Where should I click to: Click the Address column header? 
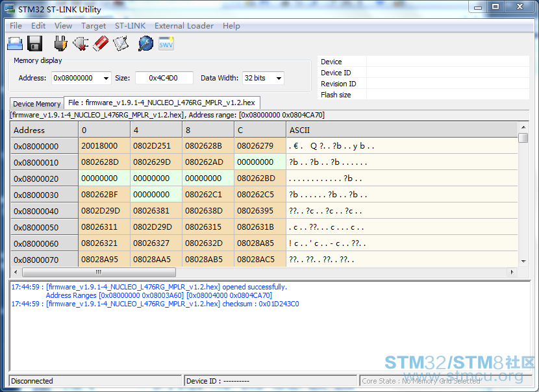click(44, 130)
